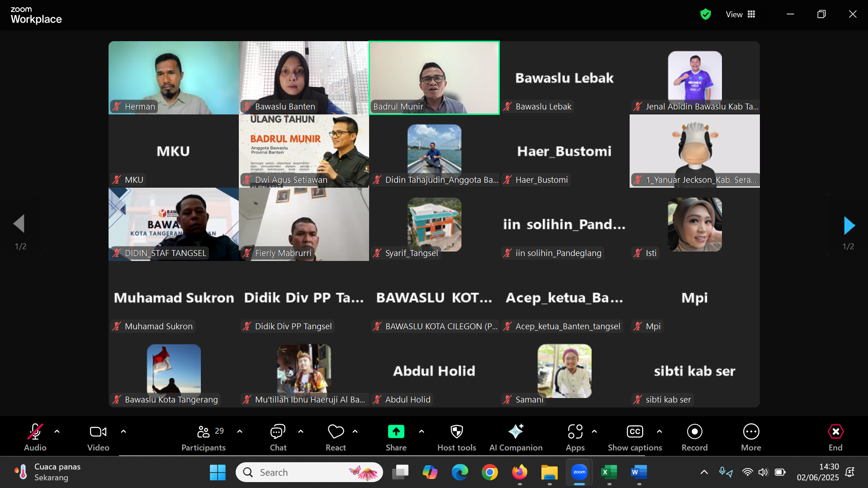Viewport: 868px width, 488px height.
Task: Expand audio settings arrow next to Audio
Action: coord(57,431)
